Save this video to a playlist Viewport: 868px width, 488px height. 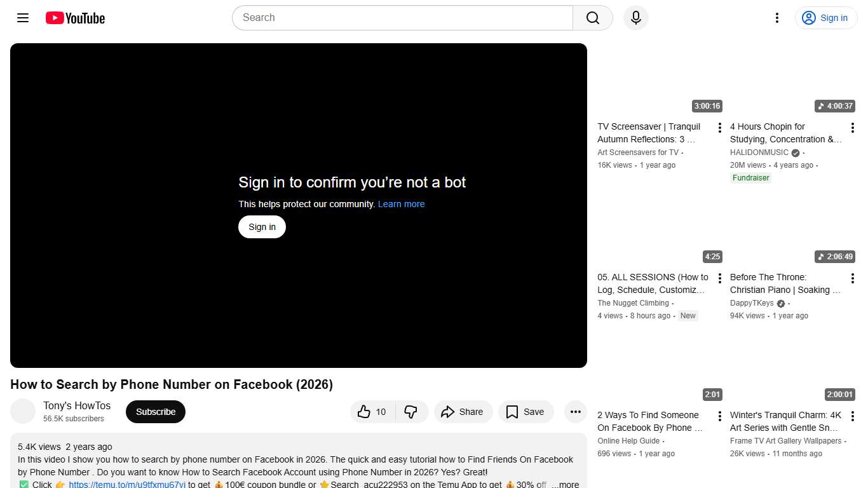(526, 412)
